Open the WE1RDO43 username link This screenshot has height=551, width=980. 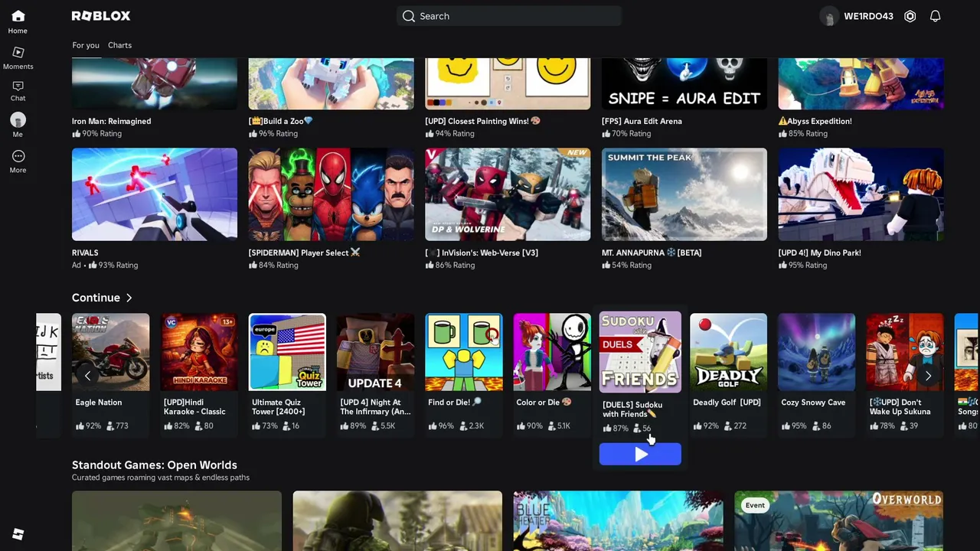(868, 16)
